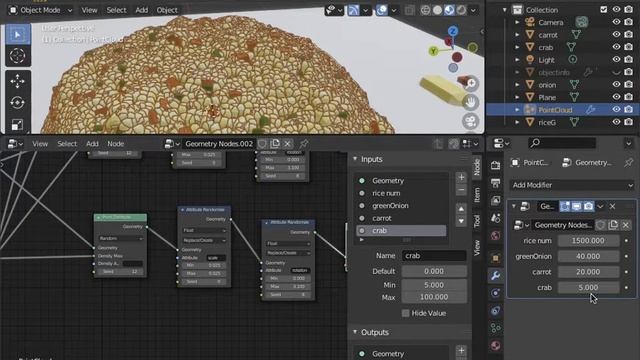Expand the PointCloud outliner item
This screenshot has width=640, height=360.
[x=517, y=110]
